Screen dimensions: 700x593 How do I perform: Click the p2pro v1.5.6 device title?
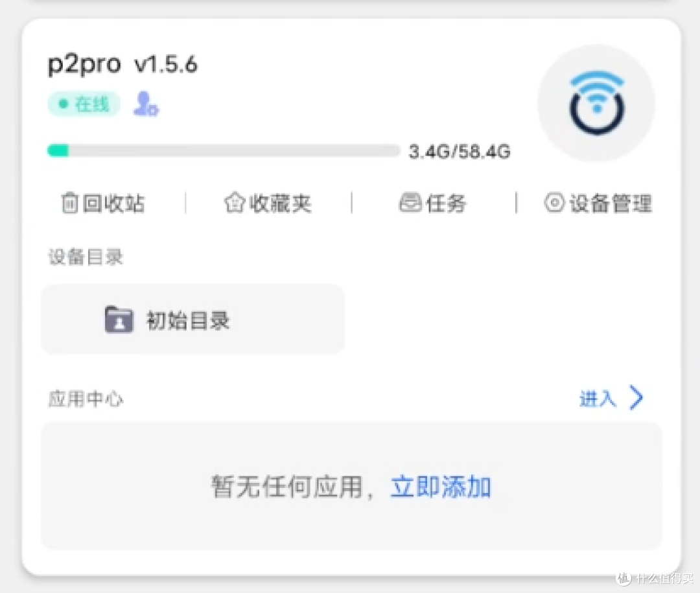[122, 64]
